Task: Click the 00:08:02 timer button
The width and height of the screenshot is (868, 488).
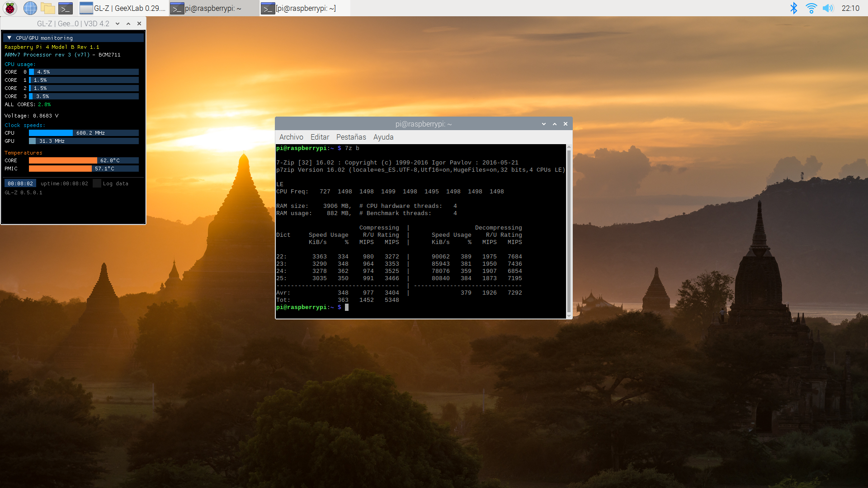Action: pos(20,183)
